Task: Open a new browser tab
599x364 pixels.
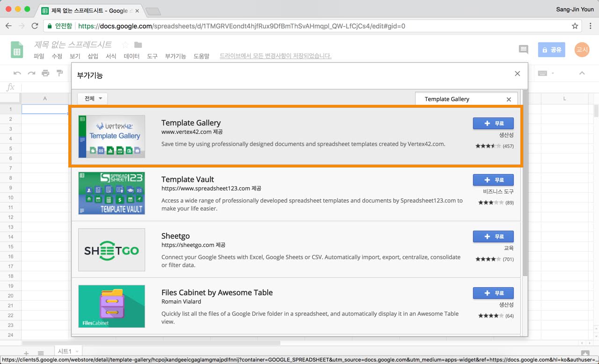Action: (x=153, y=11)
